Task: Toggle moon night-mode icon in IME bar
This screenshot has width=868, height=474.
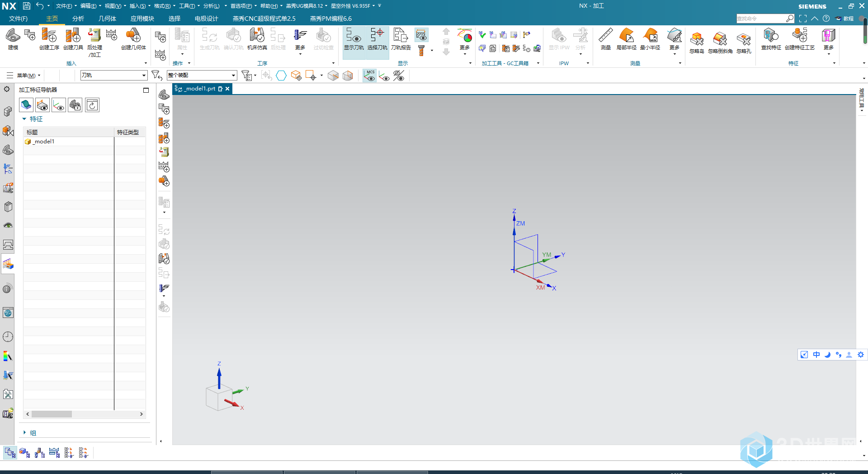Action: click(827, 355)
